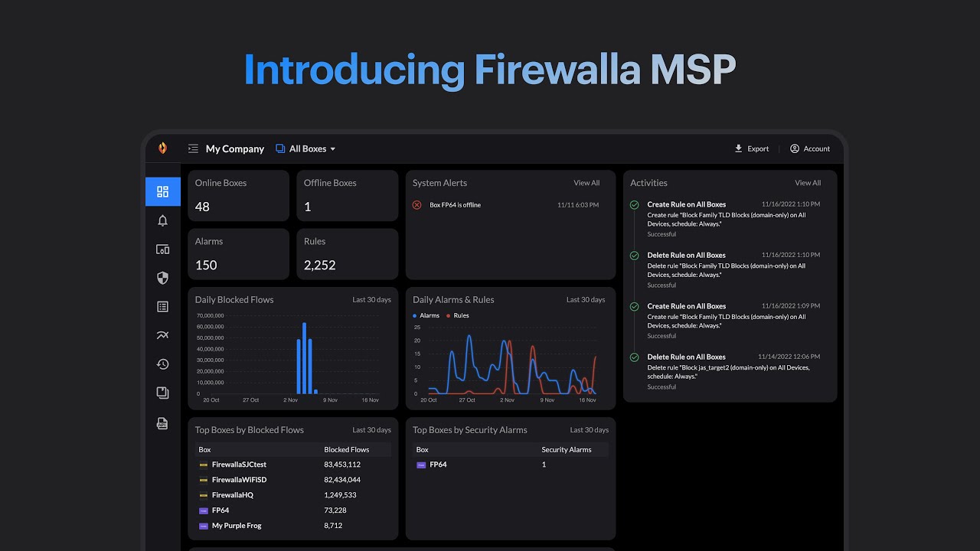Image resolution: width=980 pixels, height=551 pixels.
Task: Open the Rules count card
Action: click(x=348, y=254)
